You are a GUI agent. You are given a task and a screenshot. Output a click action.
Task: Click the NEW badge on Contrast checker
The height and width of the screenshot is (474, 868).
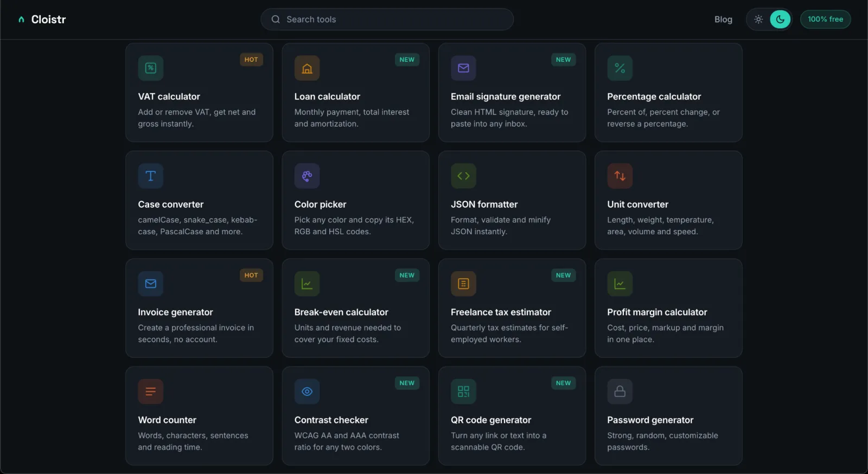point(407,383)
